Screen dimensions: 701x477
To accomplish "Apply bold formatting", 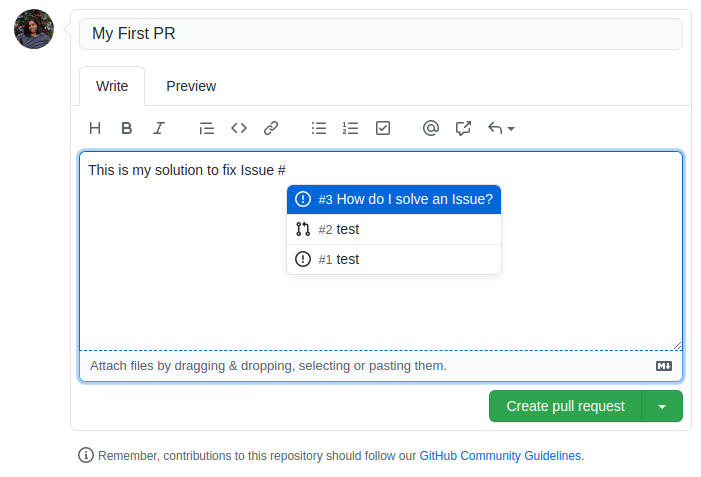I will tap(127, 128).
